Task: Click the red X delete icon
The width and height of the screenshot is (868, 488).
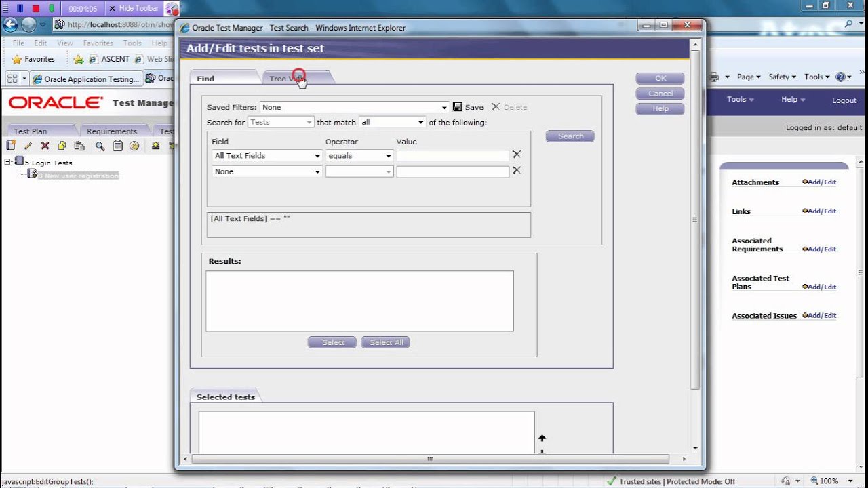Action: (45, 145)
